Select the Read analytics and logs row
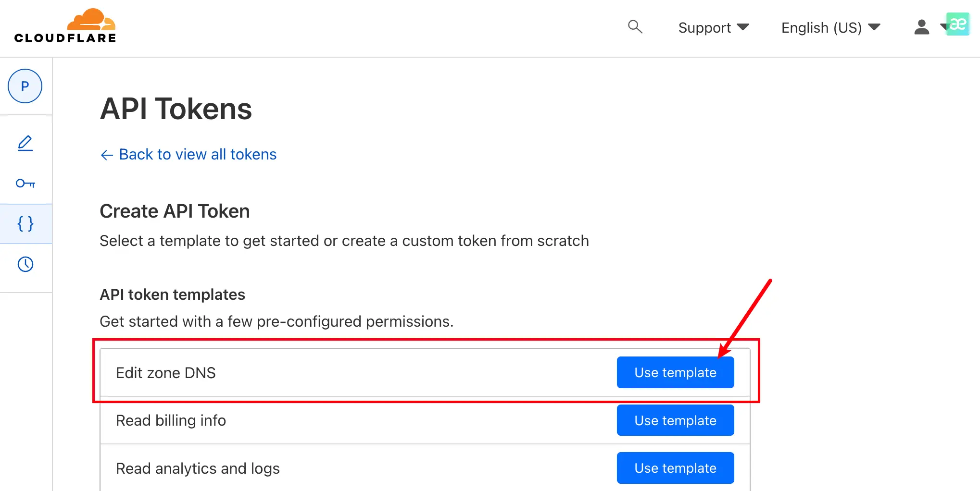 (x=425, y=468)
